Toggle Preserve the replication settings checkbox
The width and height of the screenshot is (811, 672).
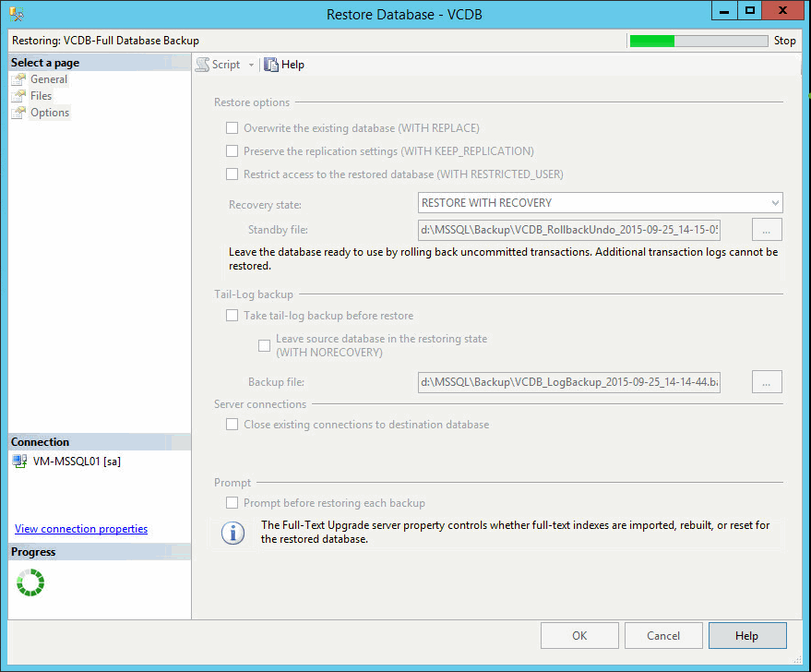(x=233, y=151)
